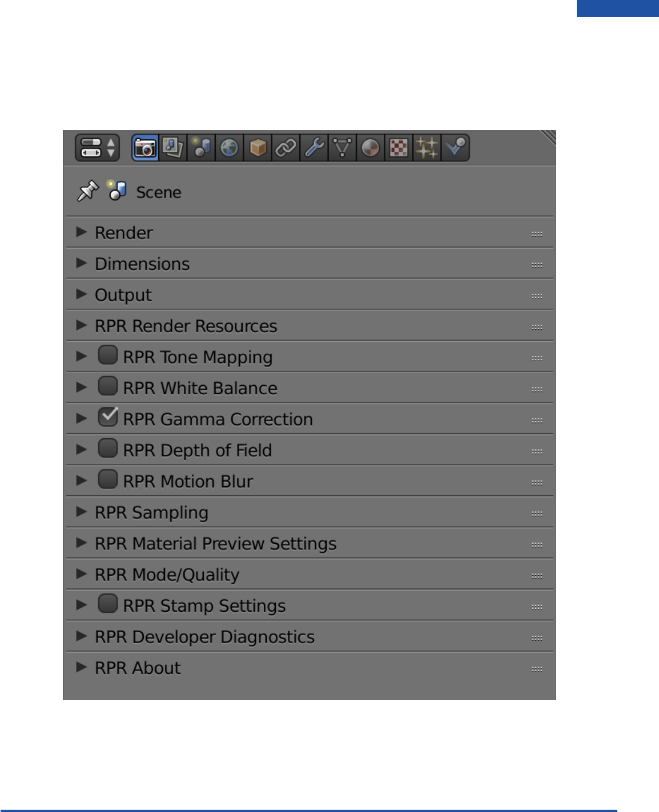Enable the RPR White Balance checkbox
The width and height of the screenshot is (659, 812).
click(108, 386)
